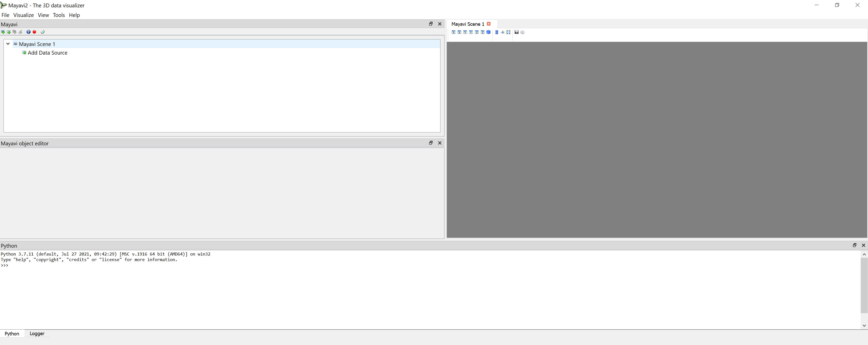Click the Add Data Source tree item
The image size is (868, 345).
pos(47,53)
